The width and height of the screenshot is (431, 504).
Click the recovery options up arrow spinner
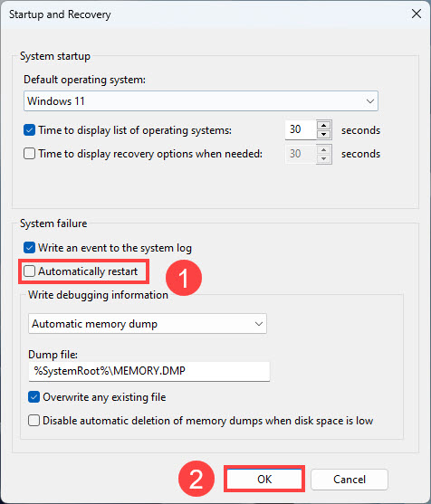coord(324,149)
